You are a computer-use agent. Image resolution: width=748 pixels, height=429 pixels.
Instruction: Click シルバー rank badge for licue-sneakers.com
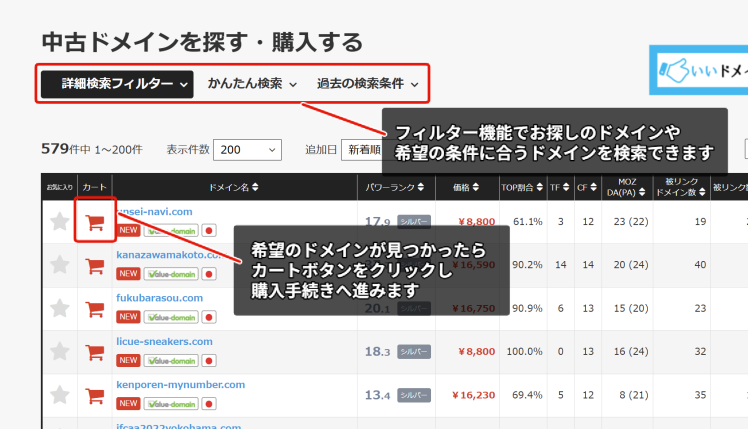[x=414, y=352]
